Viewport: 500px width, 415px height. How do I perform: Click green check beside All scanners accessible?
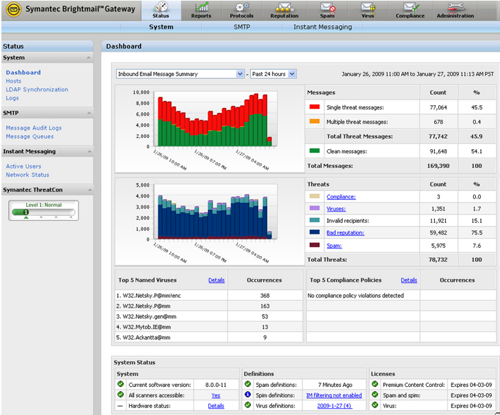click(121, 395)
